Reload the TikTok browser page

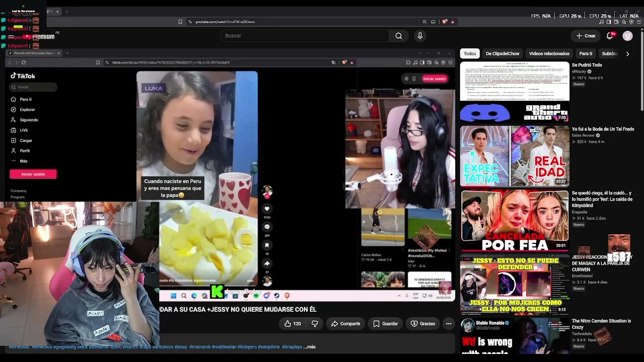point(24,62)
